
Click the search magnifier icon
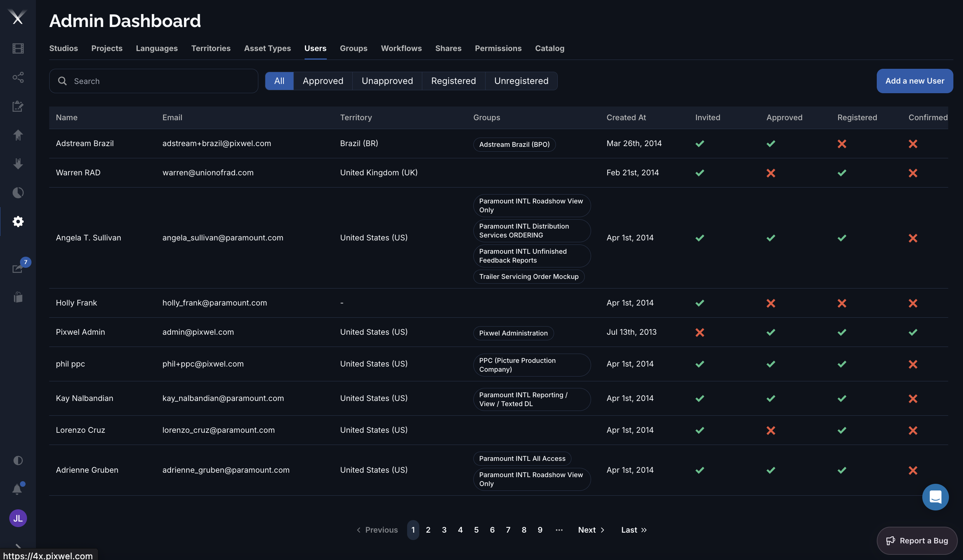click(62, 81)
